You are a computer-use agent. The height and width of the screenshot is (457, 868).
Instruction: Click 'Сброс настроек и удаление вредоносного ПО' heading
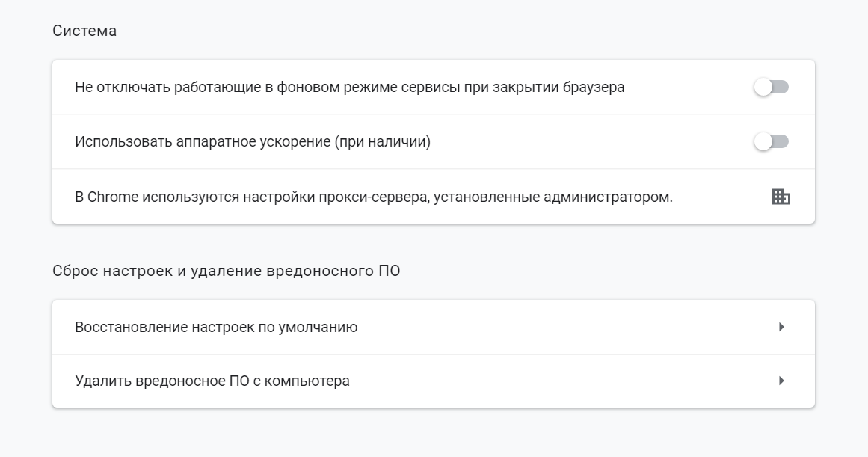227,271
